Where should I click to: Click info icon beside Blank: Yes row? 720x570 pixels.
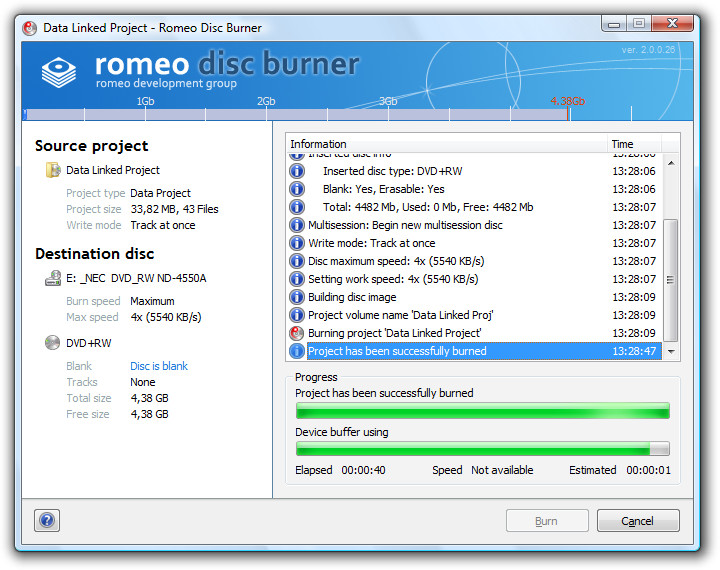[x=297, y=189]
